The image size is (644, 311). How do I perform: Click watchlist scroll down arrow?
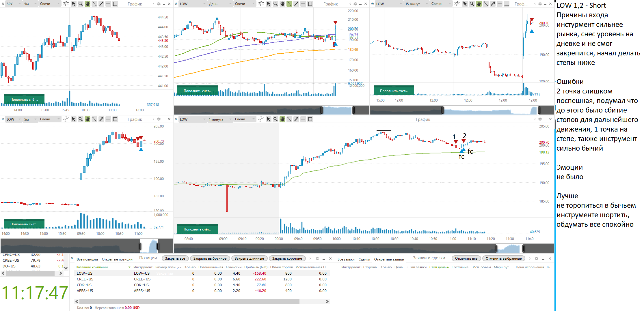click(66, 268)
